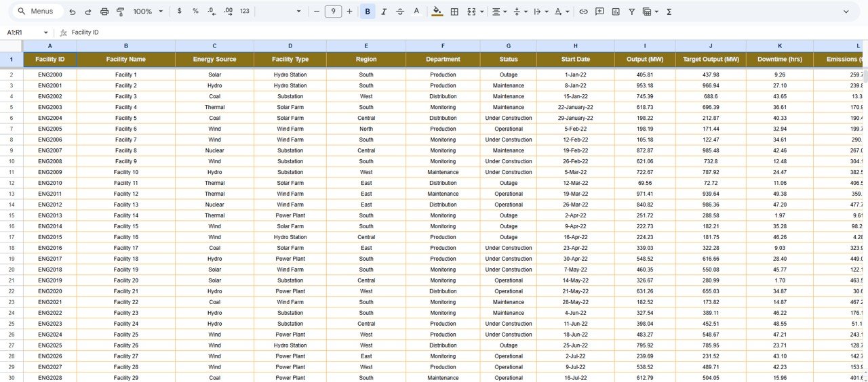This screenshot has width=868, height=382.
Task: Click the Insert link icon
Action: [x=583, y=12]
